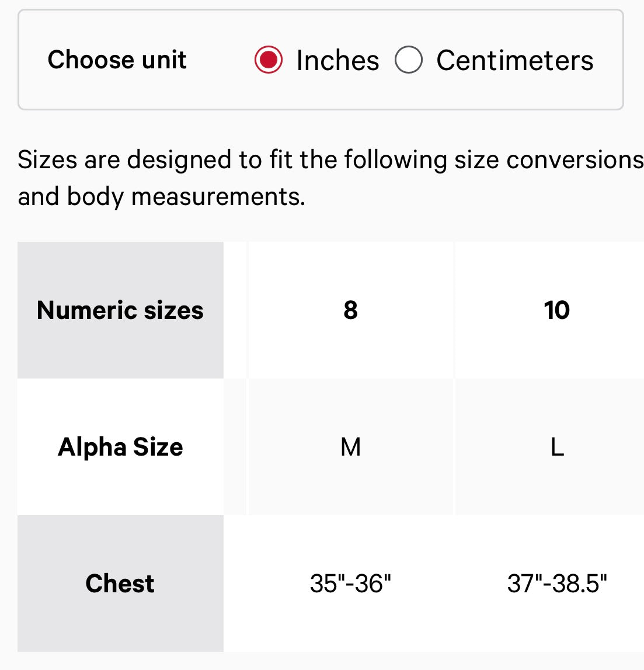Click the words 'body measurements' in description
This screenshot has width=644, height=670.
(186, 197)
